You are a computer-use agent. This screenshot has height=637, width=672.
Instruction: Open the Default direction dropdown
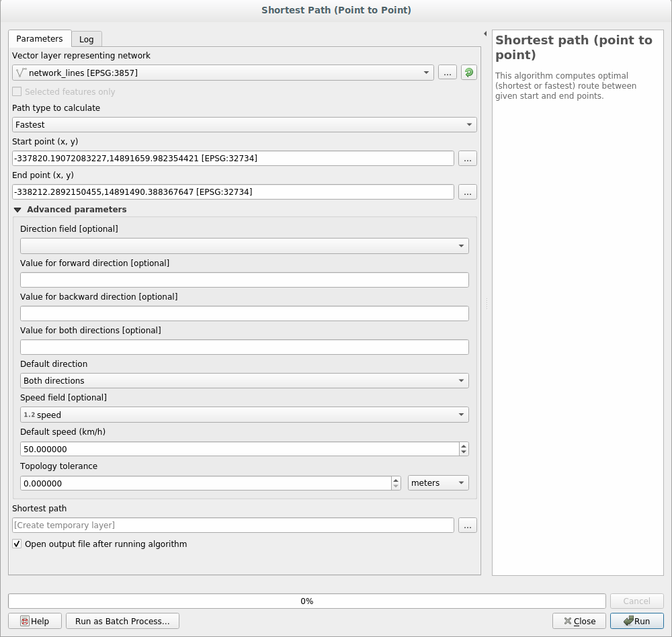tap(244, 381)
